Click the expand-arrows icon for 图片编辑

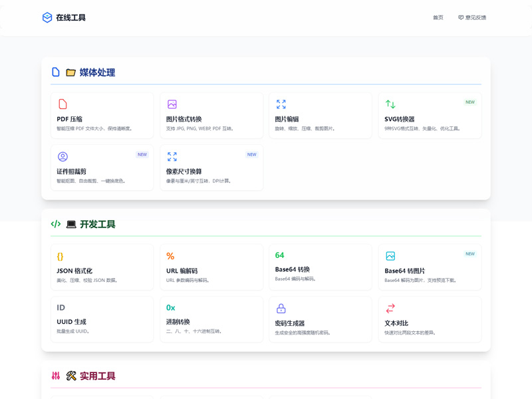(281, 104)
